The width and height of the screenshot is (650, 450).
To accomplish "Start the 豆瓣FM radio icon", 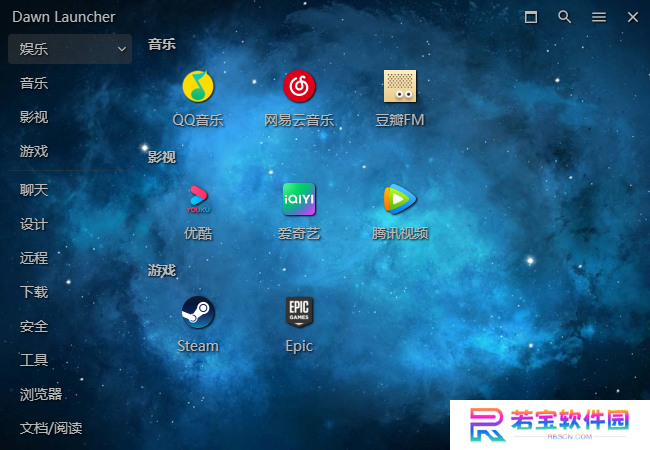I will click(x=400, y=86).
